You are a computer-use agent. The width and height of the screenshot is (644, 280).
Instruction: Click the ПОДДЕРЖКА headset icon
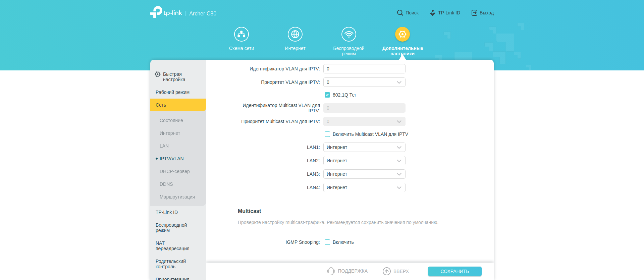pyautogui.click(x=331, y=271)
